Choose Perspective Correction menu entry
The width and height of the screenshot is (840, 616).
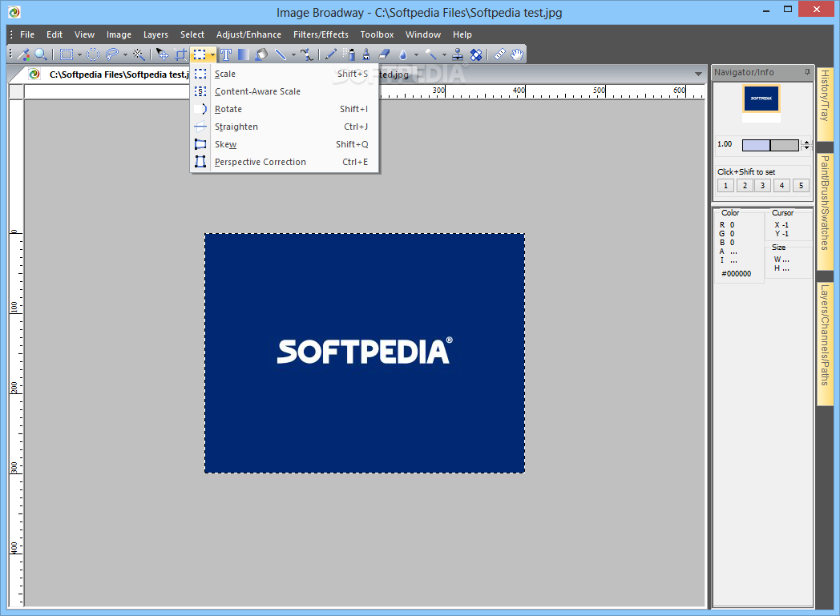(x=285, y=162)
